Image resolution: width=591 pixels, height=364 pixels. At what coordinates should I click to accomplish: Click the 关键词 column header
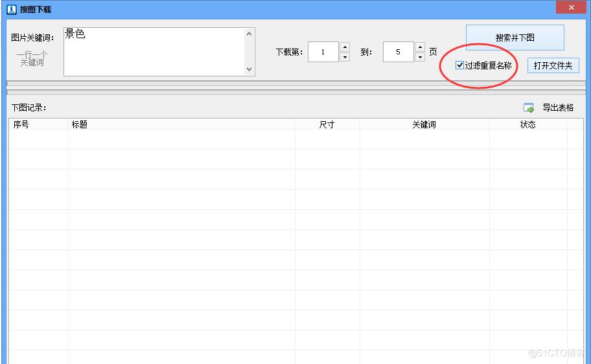pyautogui.click(x=424, y=124)
